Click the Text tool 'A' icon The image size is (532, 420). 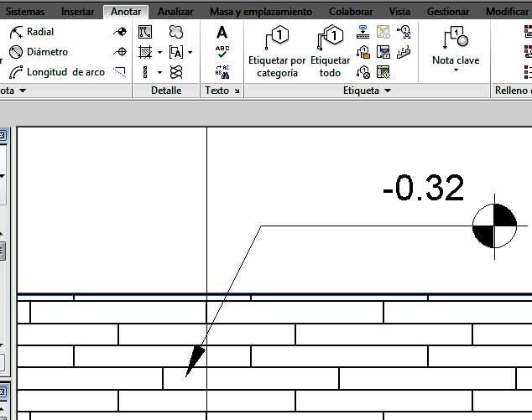[222, 33]
